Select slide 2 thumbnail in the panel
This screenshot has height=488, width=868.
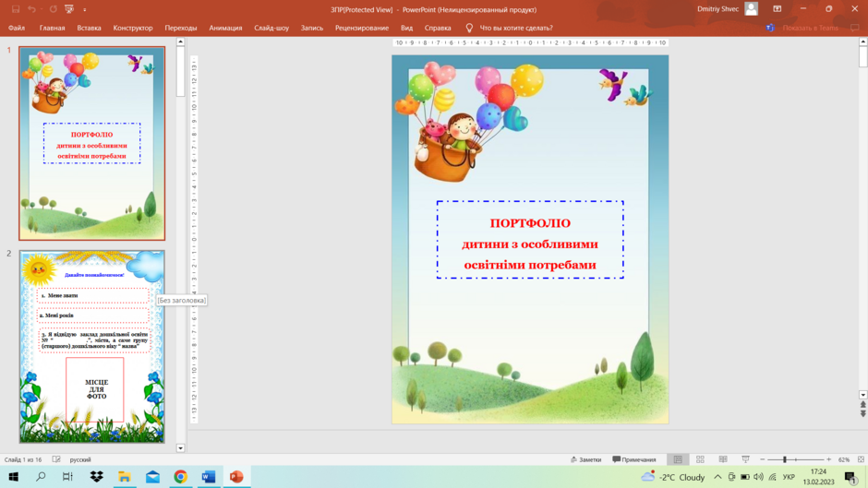coord(92,346)
